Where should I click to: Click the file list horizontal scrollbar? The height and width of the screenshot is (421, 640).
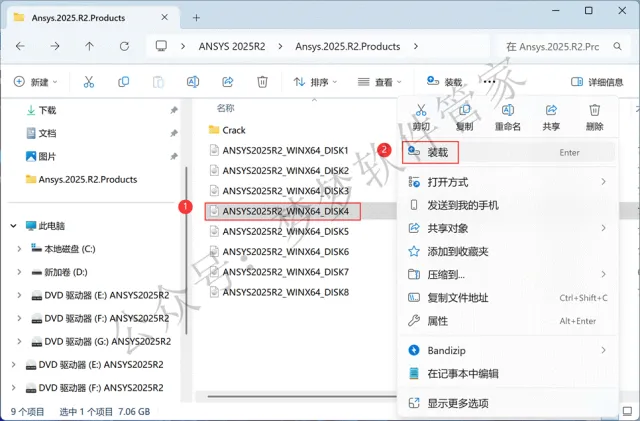tap(302, 396)
